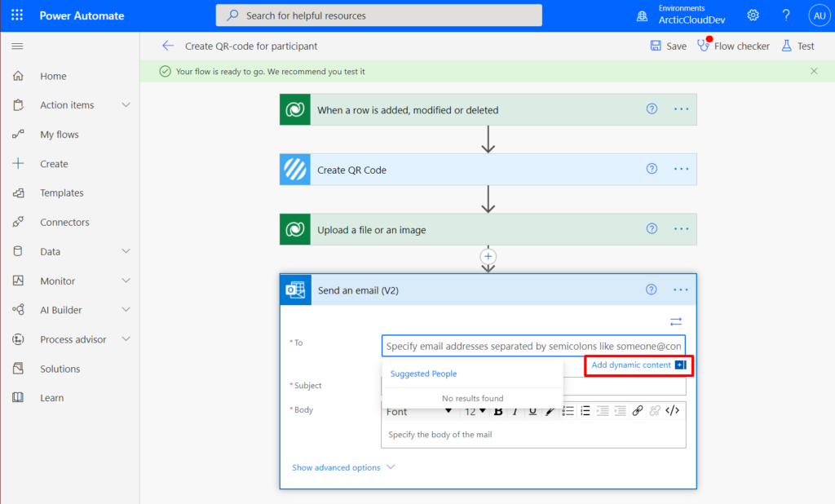Open Send an email ellipsis menu
The height and width of the screenshot is (504, 835).
click(x=681, y=290)
